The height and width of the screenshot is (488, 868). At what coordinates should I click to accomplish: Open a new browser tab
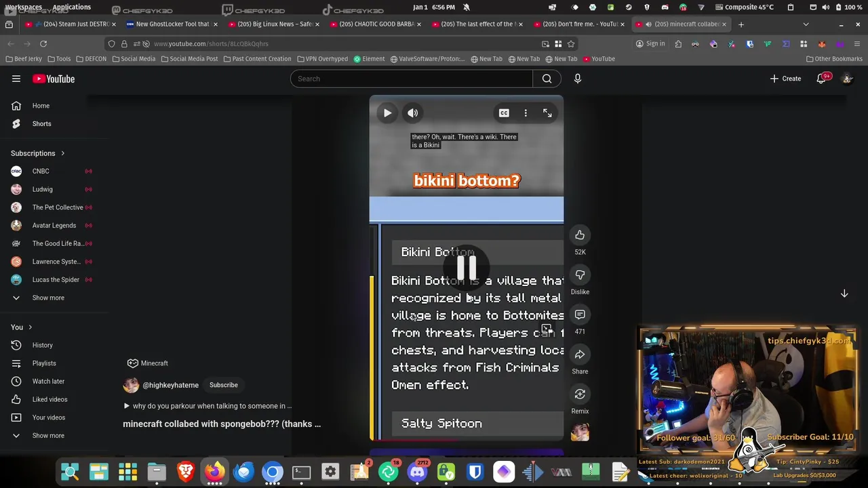[x=741, y=24]
